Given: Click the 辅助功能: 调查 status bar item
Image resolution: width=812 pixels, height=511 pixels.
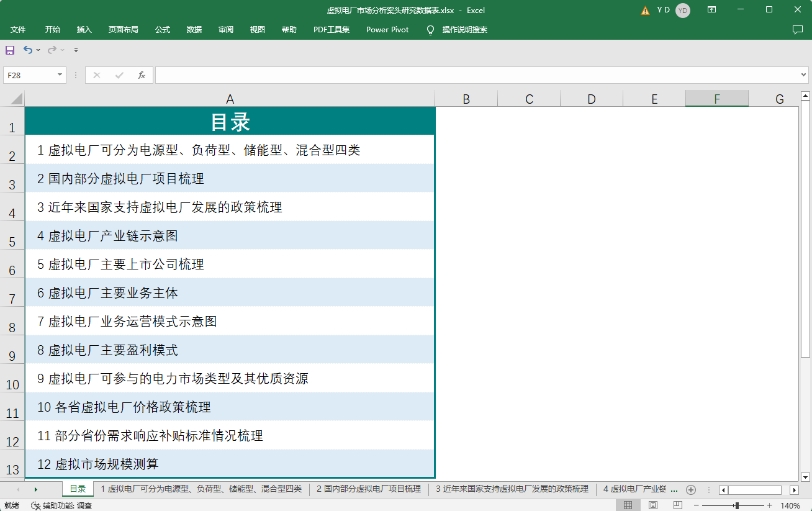Looking at the screenshot, I should [x=61, y=505].
